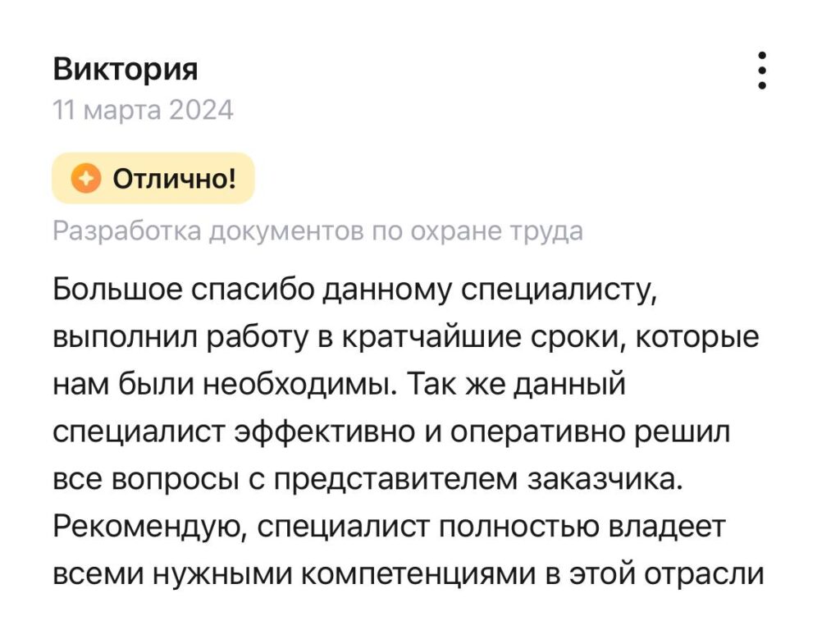Select the Отлично! rating badge

pos(153,178)
